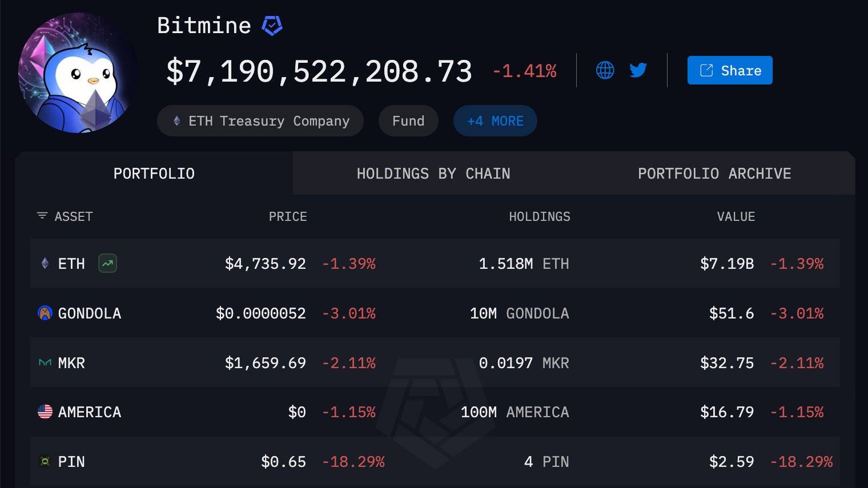
Task: Open the PORTFOLIO ARCHIVE tab
Action: click(x=714, y=173)
